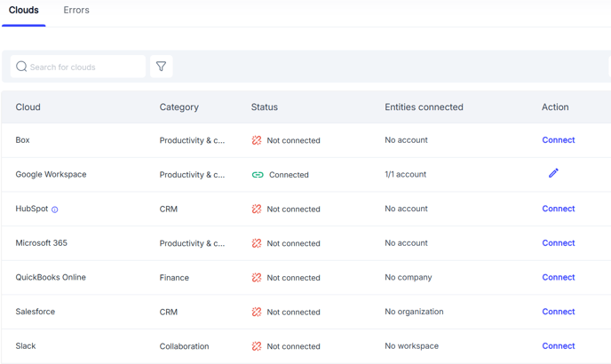The width and height of the screenshot is (611, 364).
Task: Click Box's No account cell
Action: coord(407,140)
